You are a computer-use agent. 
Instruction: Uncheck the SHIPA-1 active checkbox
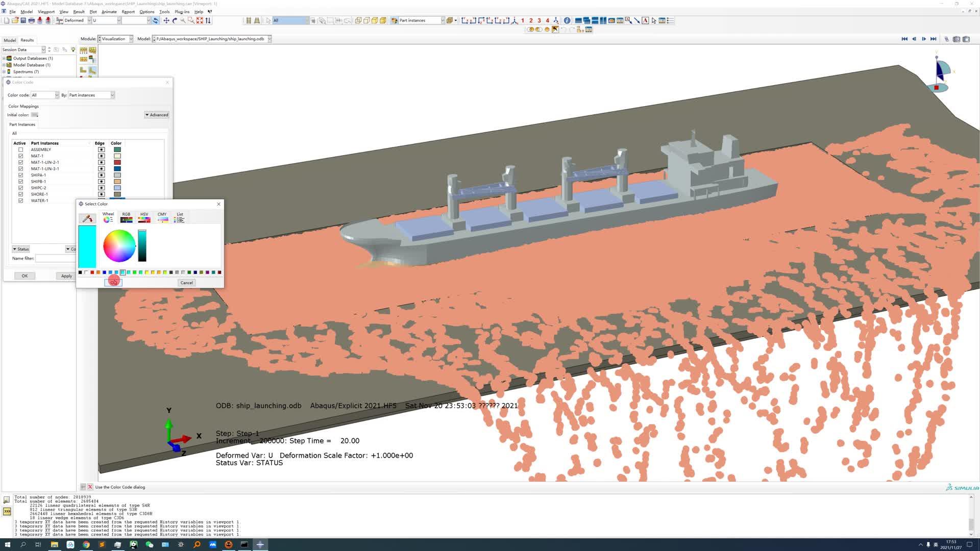(x=21, y=175)
